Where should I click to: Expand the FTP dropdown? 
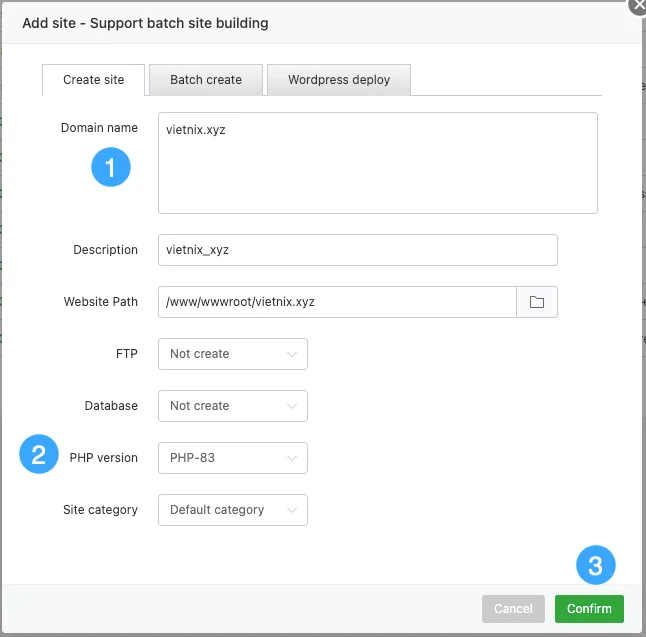coord(232,354)
